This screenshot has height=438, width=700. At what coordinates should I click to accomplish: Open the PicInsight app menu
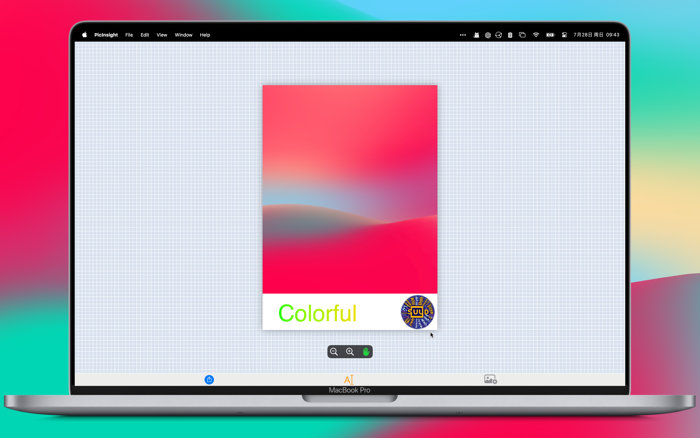click(x=106, y=35)
